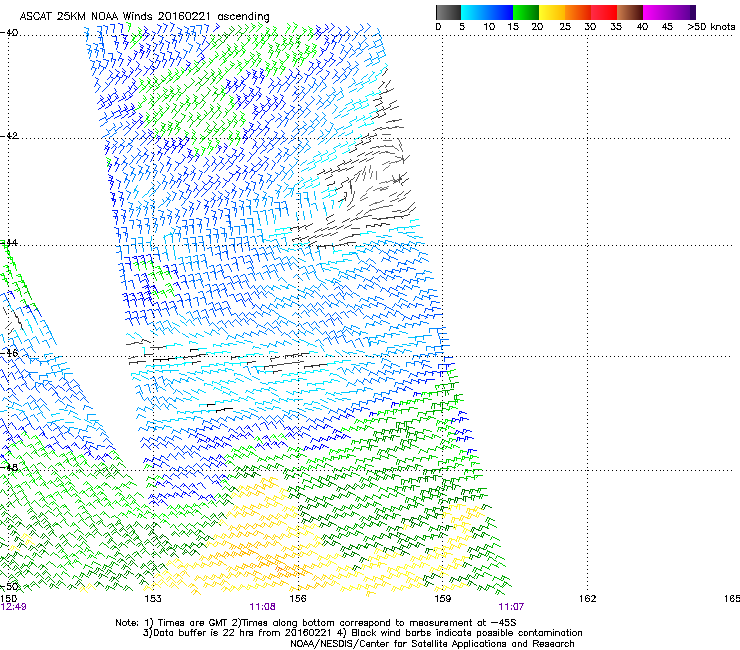Click the ASCAT 25KM NOAA Winds title
Image resolution: width=740 pixels, height=650 pixels.
point(144,16)
